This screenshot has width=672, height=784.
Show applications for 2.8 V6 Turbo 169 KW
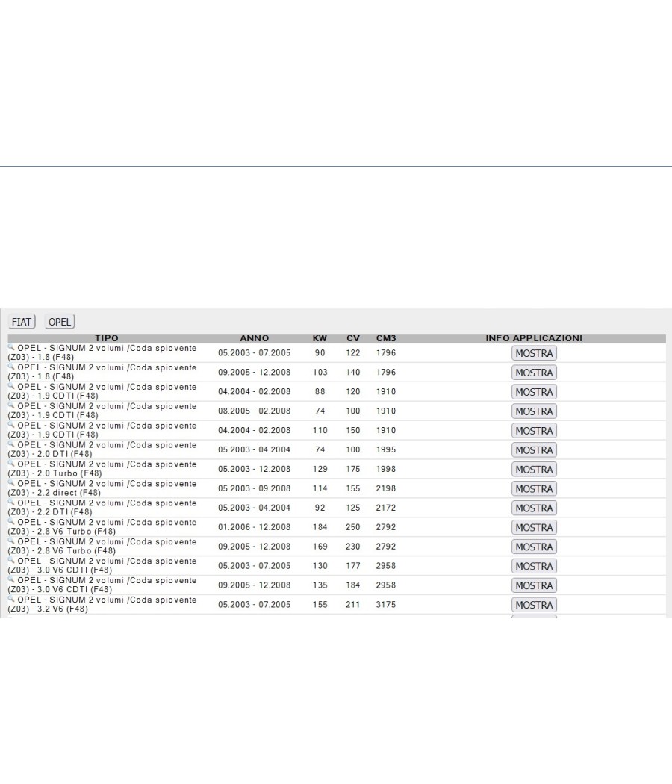click(534, 547)
